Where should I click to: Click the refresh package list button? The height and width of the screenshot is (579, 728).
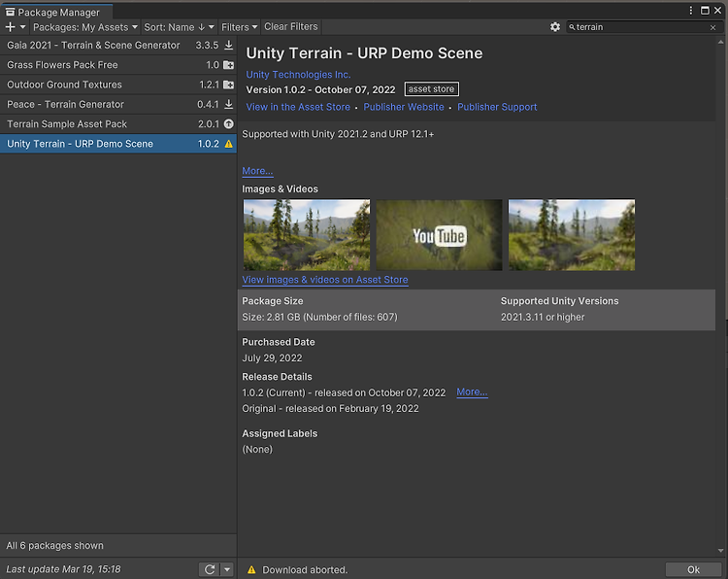click(x=210, y=569)
